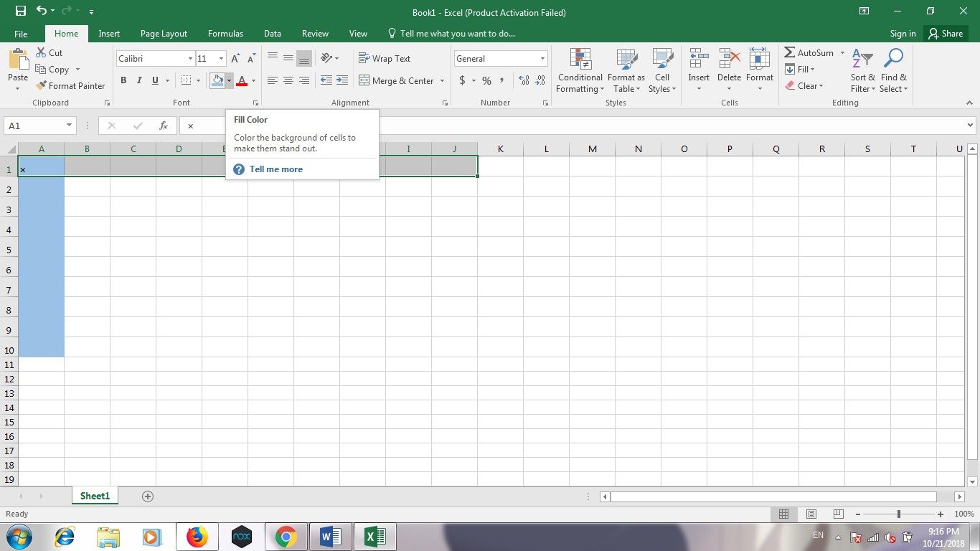Click Increase Decimal icon
Image resolution: width=980 pixels, height=551 pixels.
coord(524,80)
